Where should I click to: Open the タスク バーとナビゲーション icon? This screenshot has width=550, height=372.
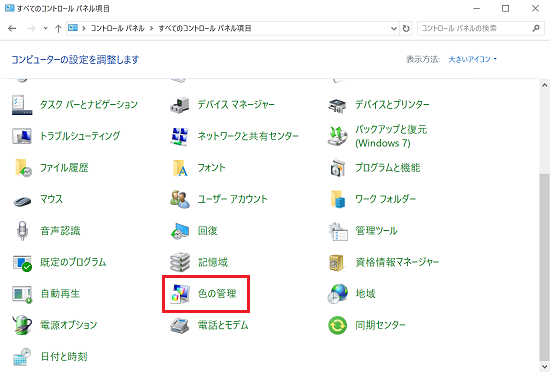coord(22,104)
